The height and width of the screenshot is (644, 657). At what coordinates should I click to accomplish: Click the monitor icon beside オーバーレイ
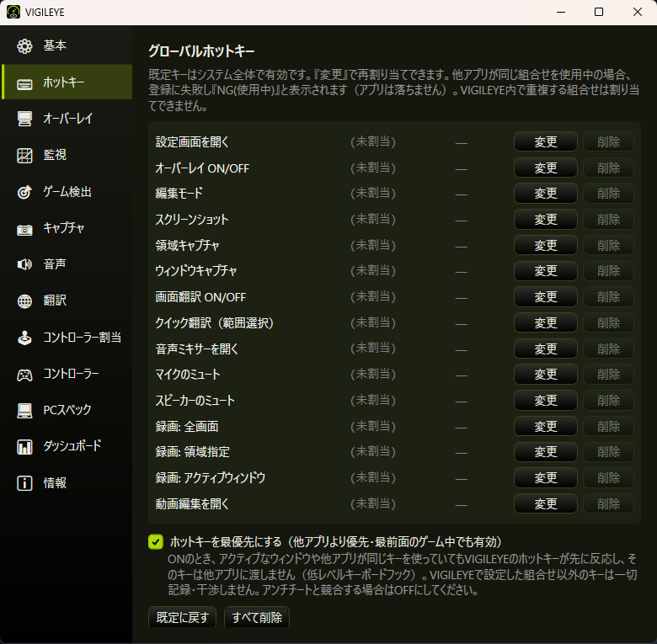click(24, 119)
